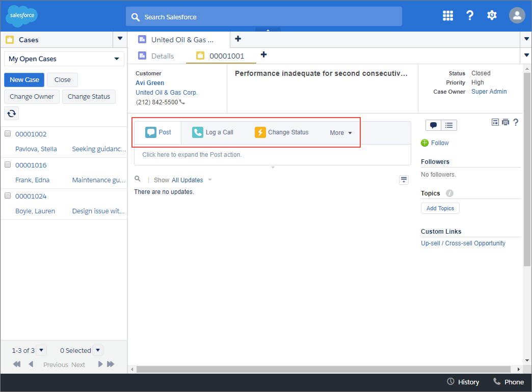Go to the last page of the list
532x392 pixels.
(111, 364)
